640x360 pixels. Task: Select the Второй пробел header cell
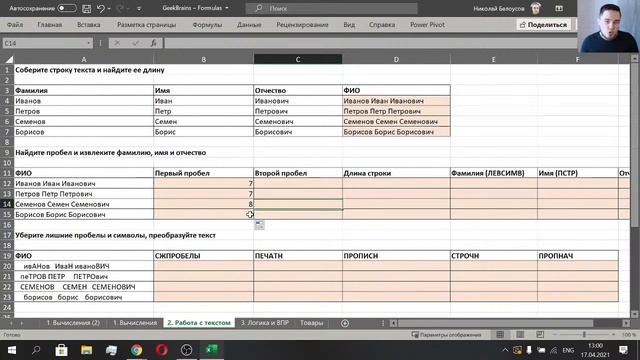pos(298,173)
